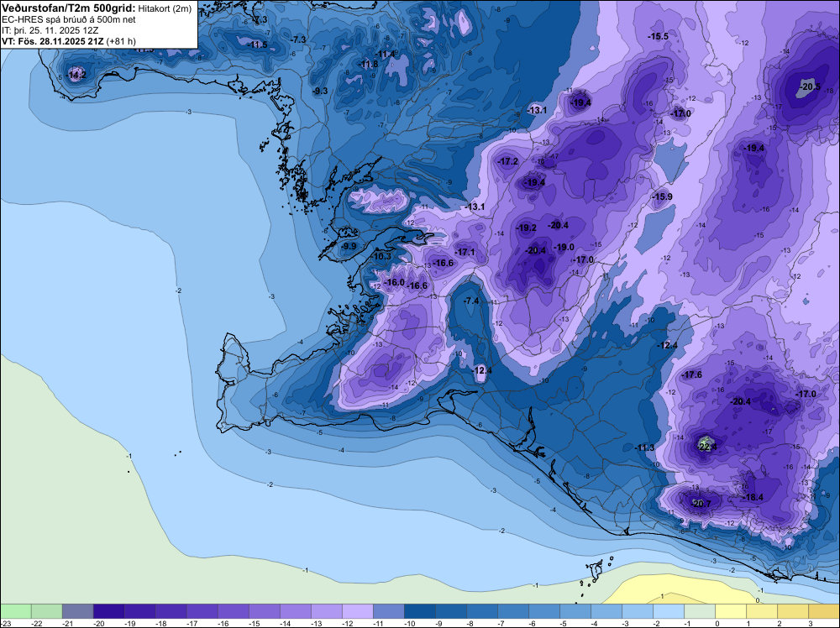The image size is (840, 628).
Task: Click the -7.4 temperature label
Action: pyautogui.click(x=471, y=301)
